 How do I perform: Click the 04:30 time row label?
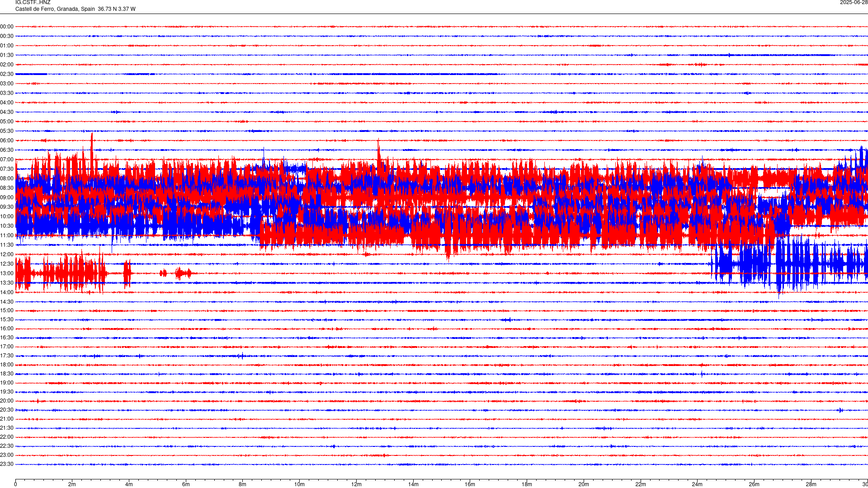pos(7,112)
